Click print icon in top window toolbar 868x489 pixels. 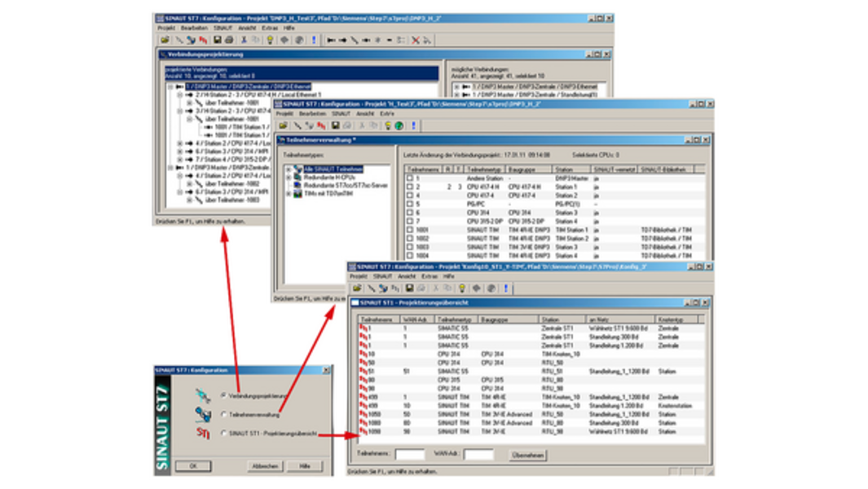click(229, 40)
